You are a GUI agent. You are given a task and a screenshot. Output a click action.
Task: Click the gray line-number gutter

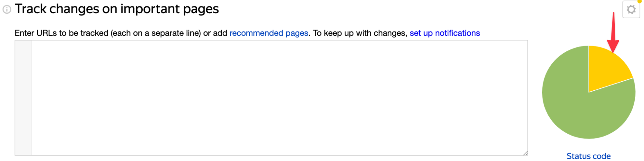[x=24, y=98]
